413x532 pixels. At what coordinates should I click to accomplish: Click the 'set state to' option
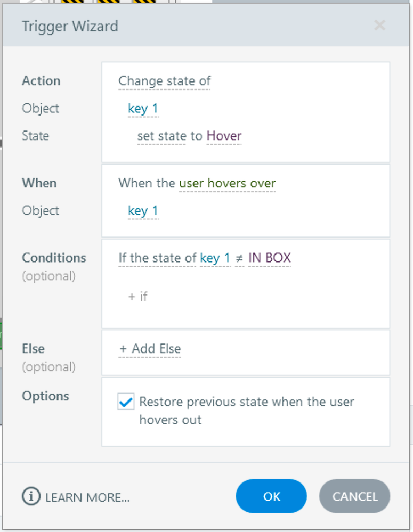click(169, 136)
